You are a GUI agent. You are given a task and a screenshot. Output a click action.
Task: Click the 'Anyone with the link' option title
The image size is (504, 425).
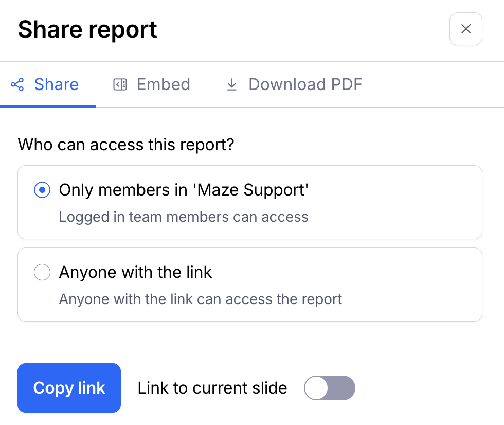136,272
